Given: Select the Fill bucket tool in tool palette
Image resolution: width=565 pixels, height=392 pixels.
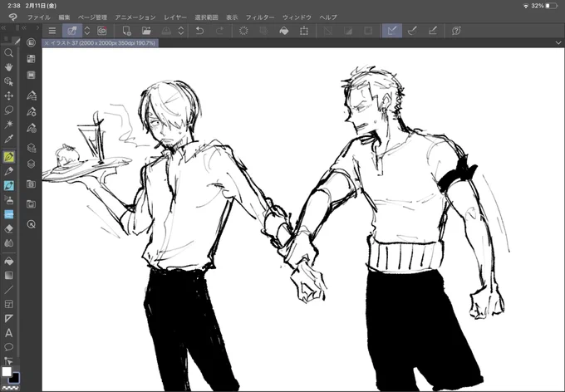Looking at the screenshot, I should tap(8, 261).
